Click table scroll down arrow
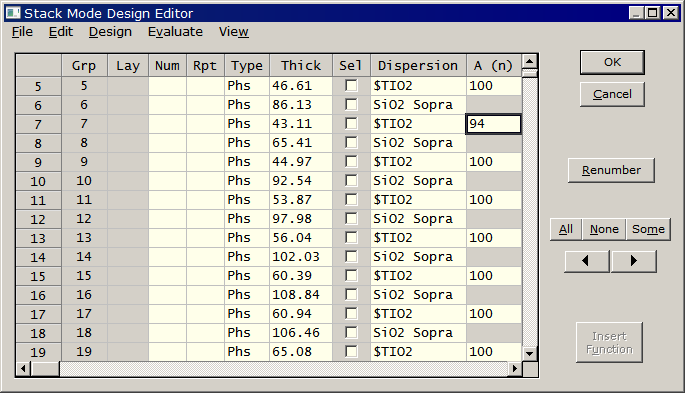 [x=529, y=354]
